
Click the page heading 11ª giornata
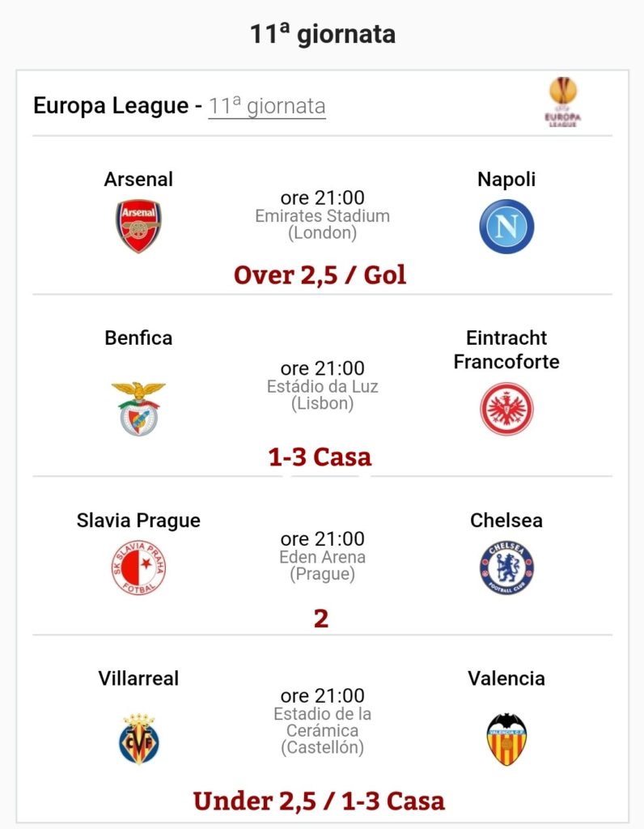pyautogui.click(x=322, y=34)
